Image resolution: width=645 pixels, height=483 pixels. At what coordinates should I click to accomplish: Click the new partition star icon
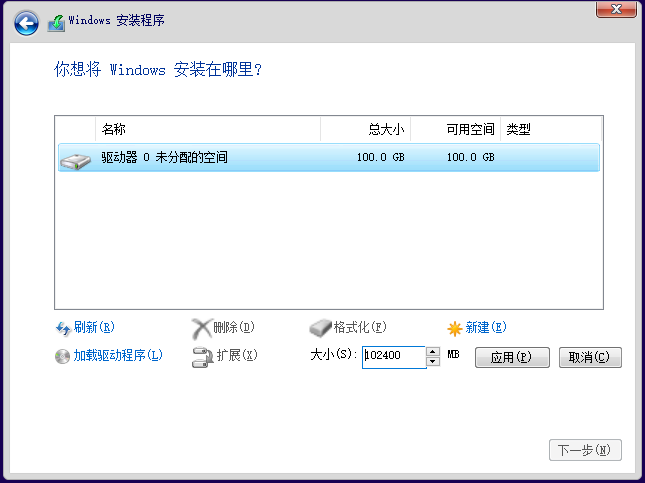[x=455, y=329]
